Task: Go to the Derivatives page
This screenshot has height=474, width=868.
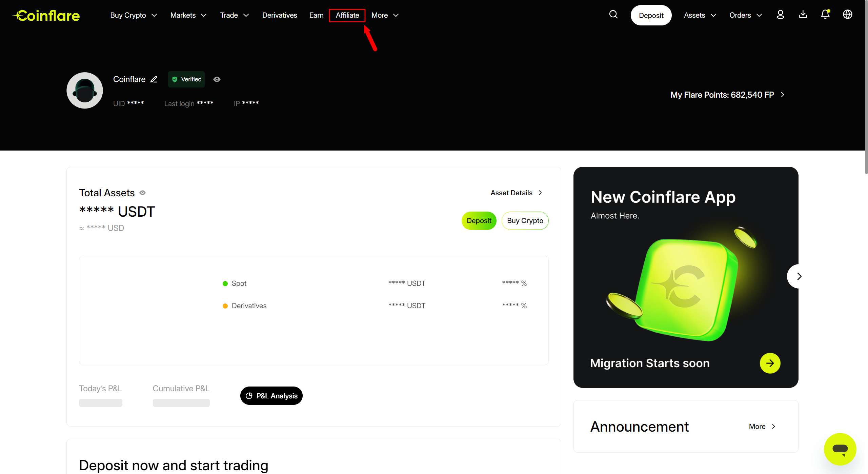Action: [x=279, y=15]
